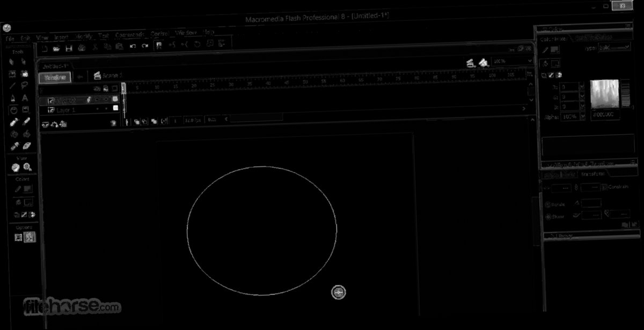Image resolution: width=644 pixels, height=330 pixels.
Task: Select the Line tool
Action: 13,86
